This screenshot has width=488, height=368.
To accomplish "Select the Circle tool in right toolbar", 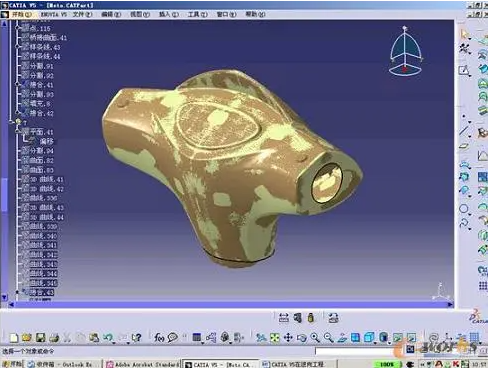I will [464, 209].
